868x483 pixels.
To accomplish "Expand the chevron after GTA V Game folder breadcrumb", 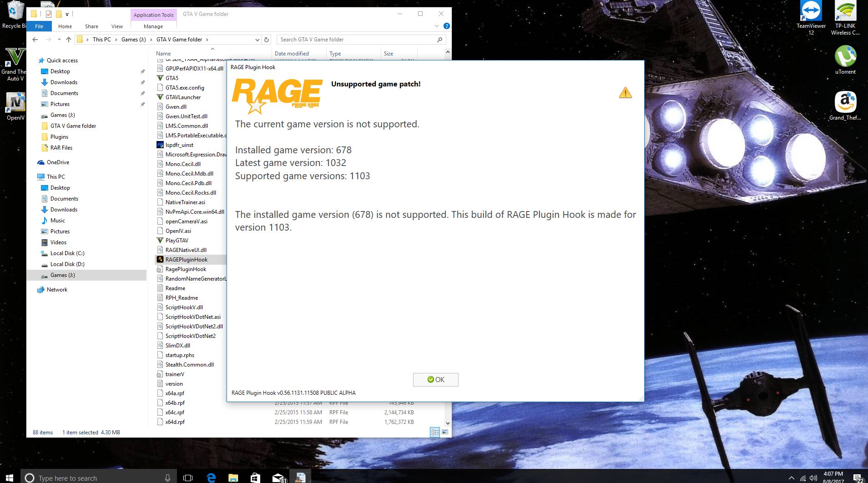I will click(x=207, y=40).
